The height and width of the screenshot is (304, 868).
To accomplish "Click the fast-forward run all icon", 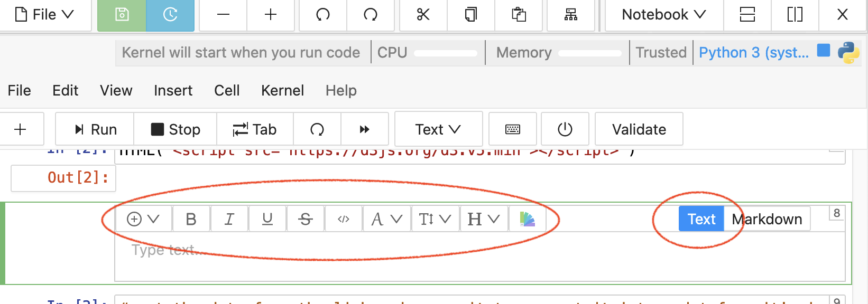I will tap(364, 129).
